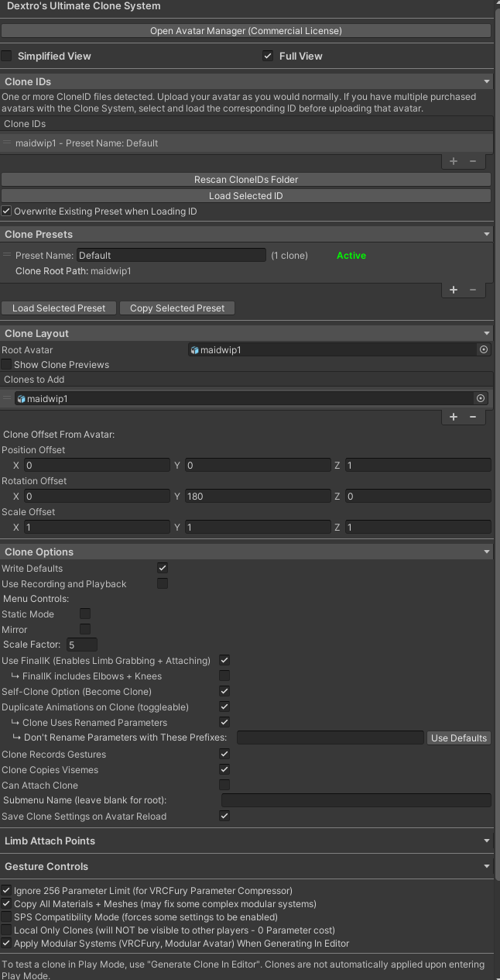Viewport: 500px width, 980px height.
Task: Open Avatar Manager (Commercial License)
Action: point(246,31)
